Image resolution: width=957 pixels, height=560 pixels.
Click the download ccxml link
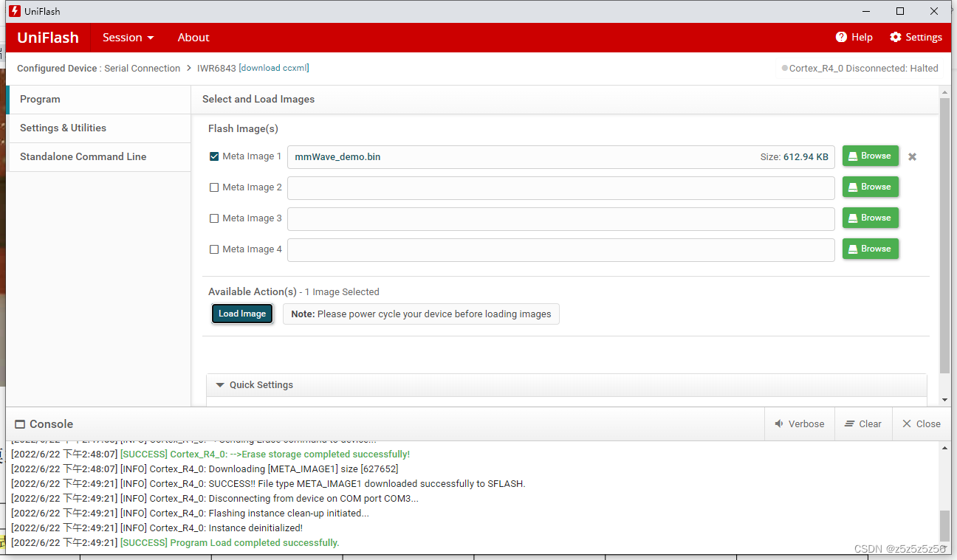click(x=273, y=68)
